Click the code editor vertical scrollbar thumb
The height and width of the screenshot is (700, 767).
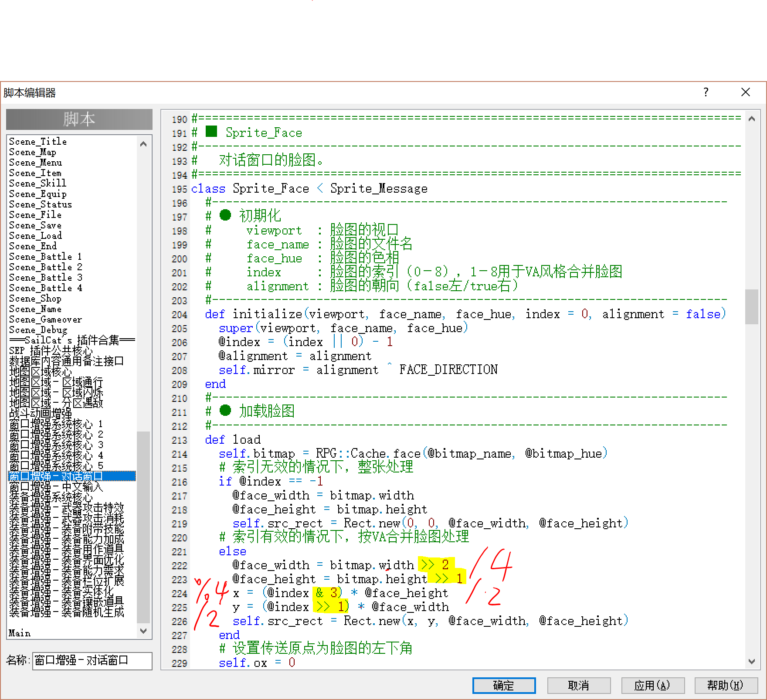pos(752,307)
